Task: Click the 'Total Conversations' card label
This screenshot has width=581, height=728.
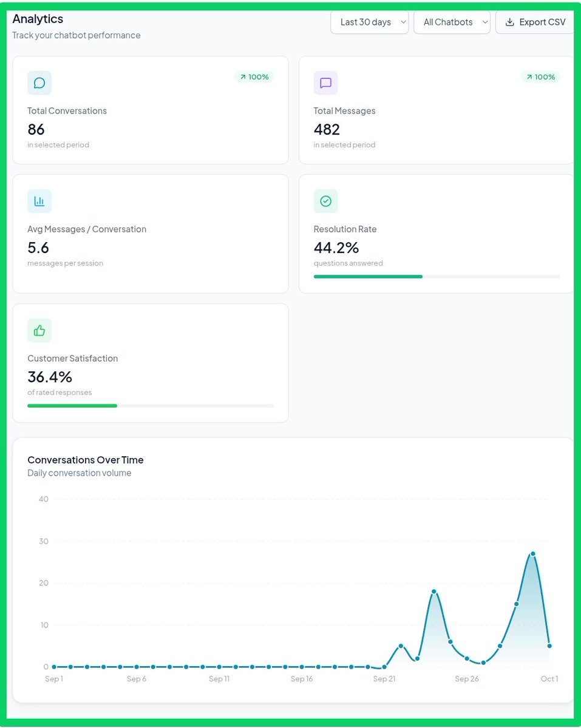Action: click(67, 111)
